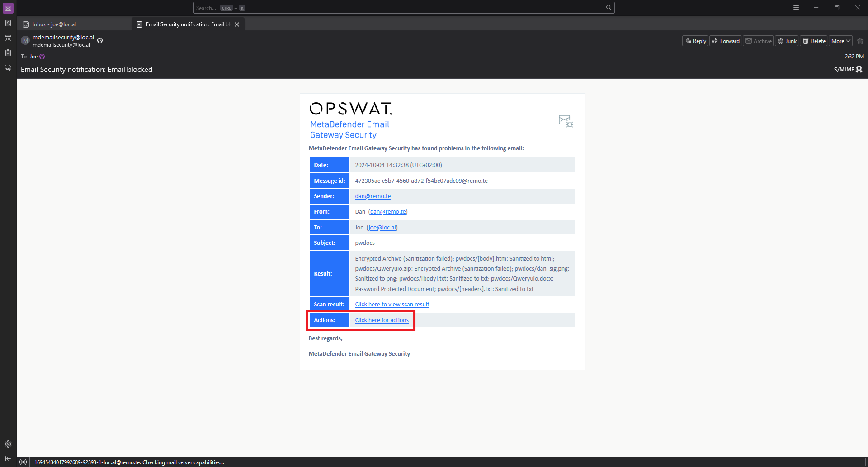The image size is (868, 467).
Task: Click here for actions link
Action: 382,320
